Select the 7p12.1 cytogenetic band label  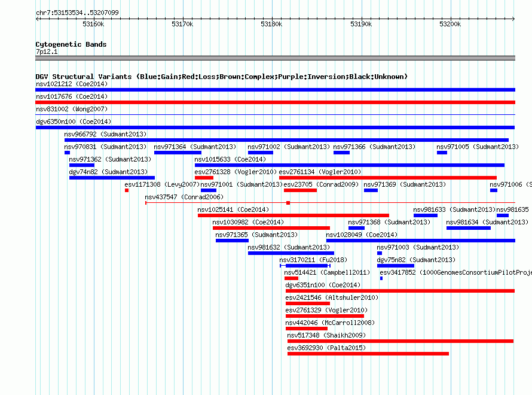[x=47, y=51]
